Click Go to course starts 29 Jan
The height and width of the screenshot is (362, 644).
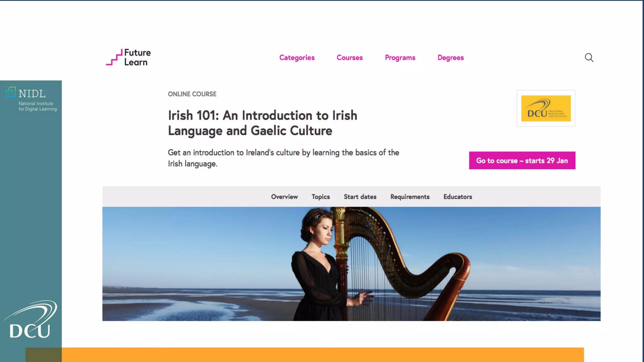pyautogui.click(x=522, y=161)
